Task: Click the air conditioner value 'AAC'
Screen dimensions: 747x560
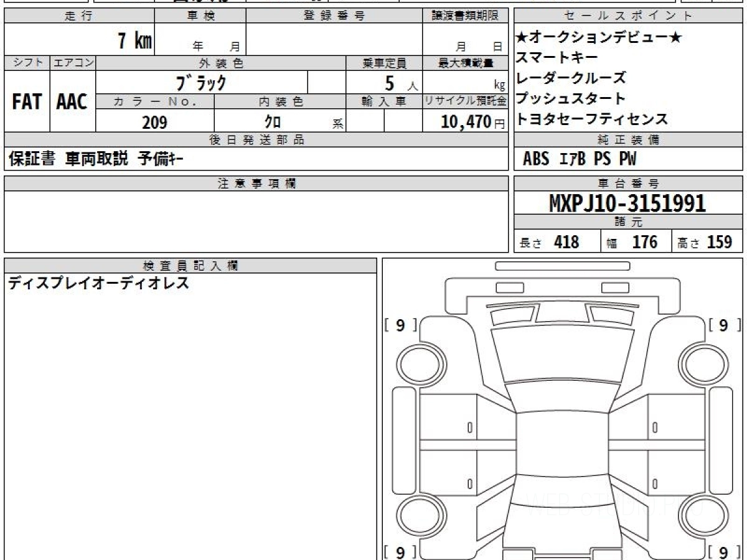Action: (72, 101)
